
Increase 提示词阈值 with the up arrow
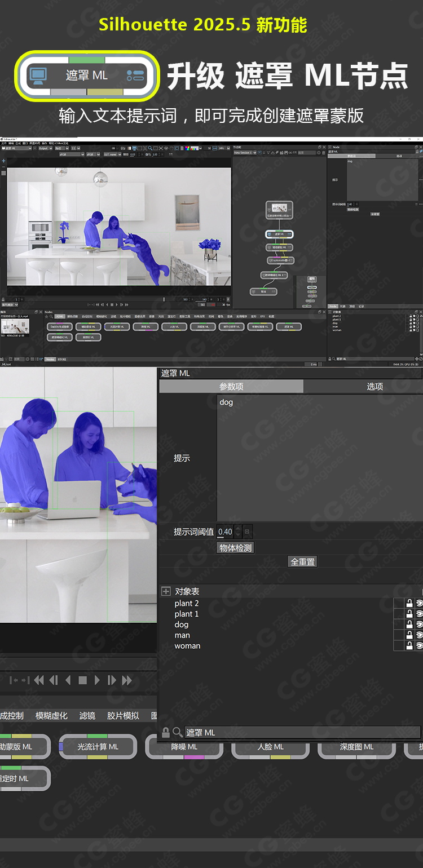[237, 529]
